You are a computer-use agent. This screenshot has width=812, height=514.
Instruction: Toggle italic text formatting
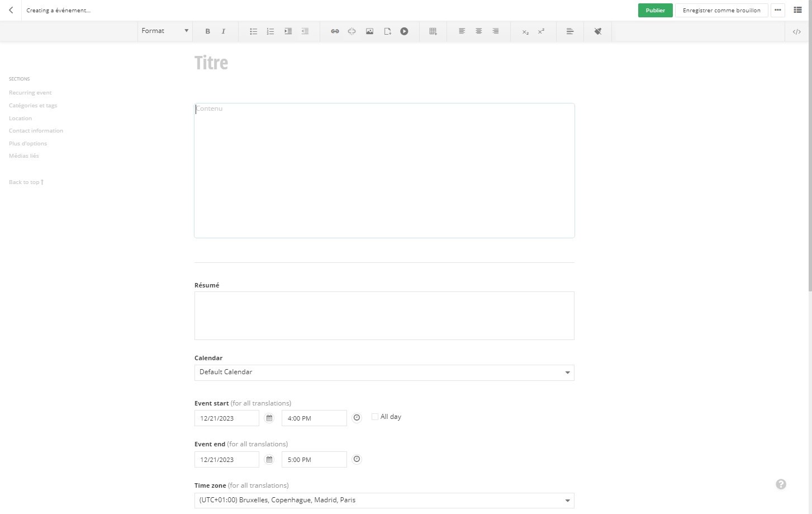(224, 31)
